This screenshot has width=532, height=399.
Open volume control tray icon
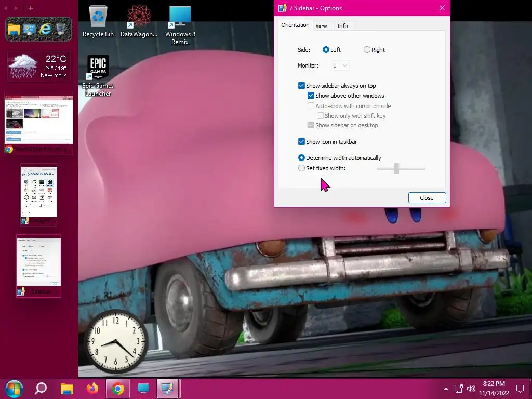[471, 389]
